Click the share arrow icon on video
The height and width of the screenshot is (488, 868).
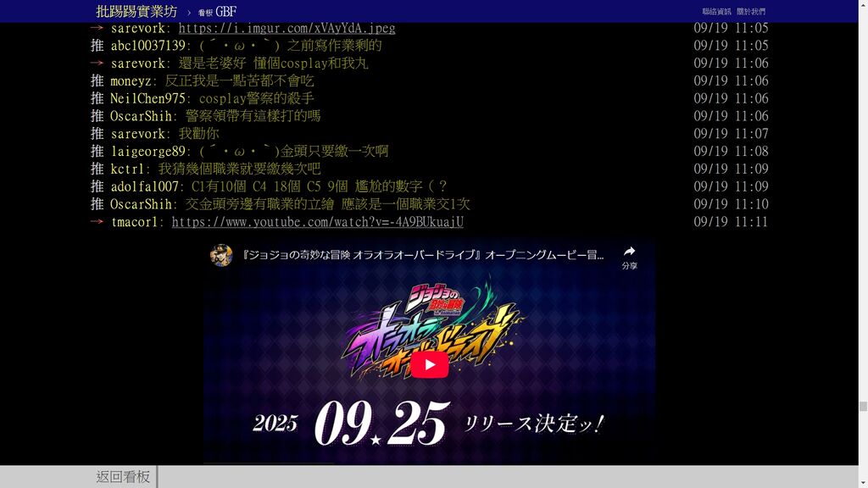(x=629, y=252)
